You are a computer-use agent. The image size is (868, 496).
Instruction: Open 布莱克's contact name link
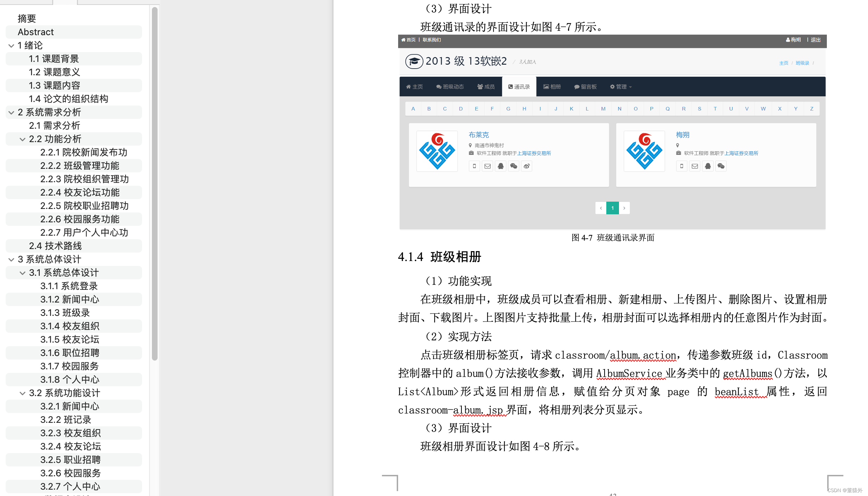479,135
